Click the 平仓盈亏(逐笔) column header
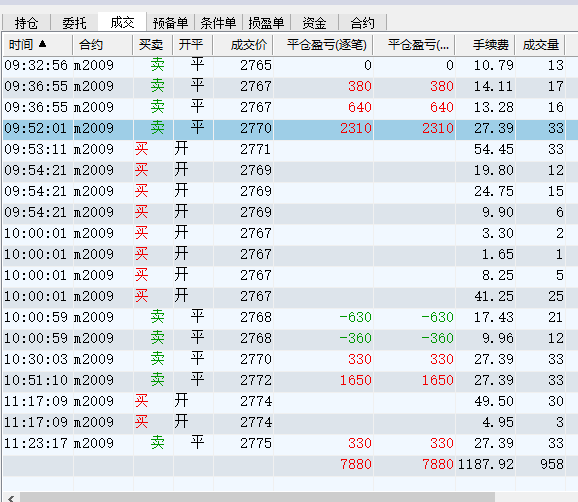The width and height of the screenshot is (578, 502). tap(323, 45)
